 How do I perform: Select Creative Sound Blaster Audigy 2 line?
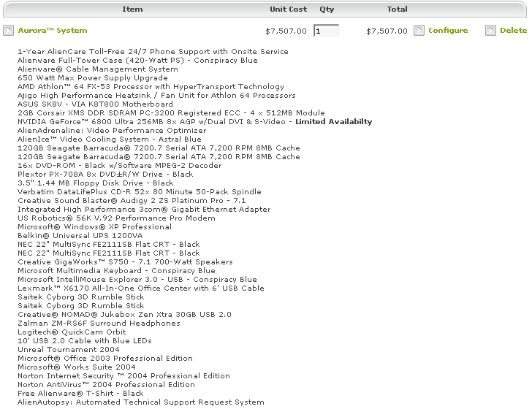132,201
